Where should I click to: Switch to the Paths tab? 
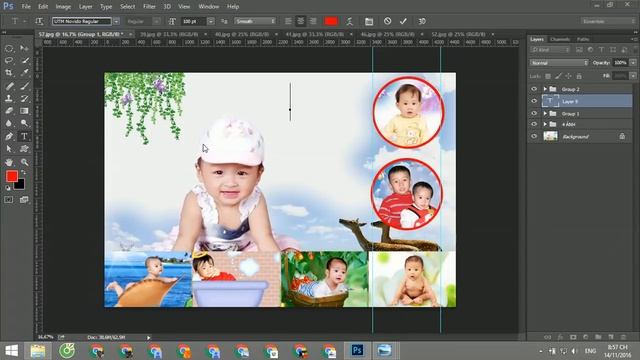[583, 39]
